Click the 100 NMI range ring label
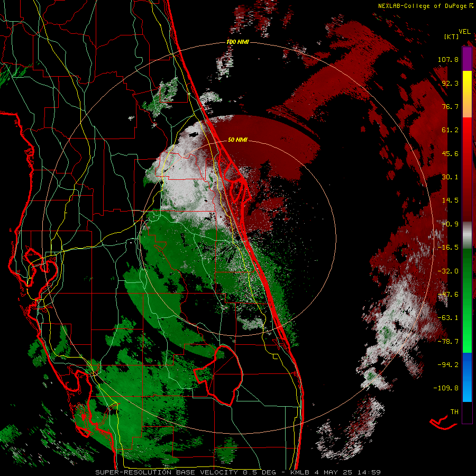 click(x=237, y=42)
